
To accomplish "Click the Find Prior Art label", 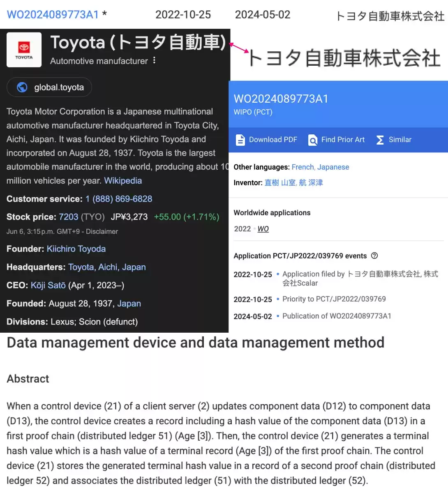I will pos(343,140).
